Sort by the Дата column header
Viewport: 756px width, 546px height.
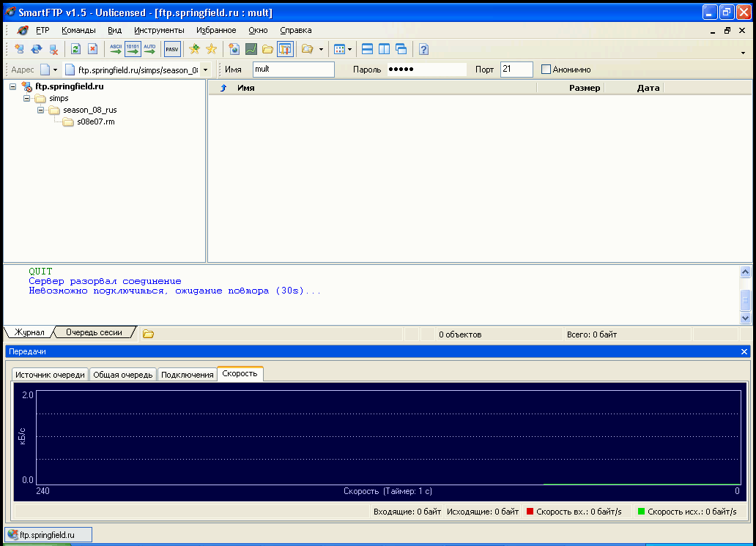pyautogui.click(x=648, y=88)
